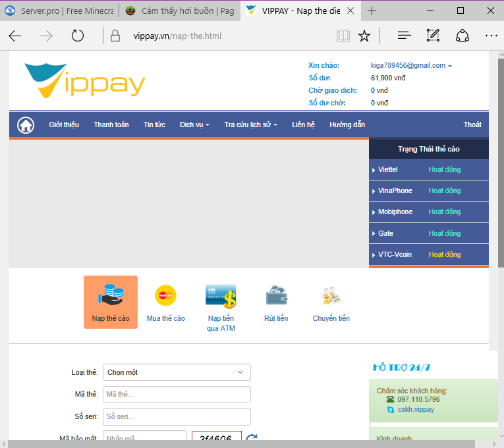Click the captcha image 3f4606
The image size is (504, 448).
pyautogui.click(x=216, y=436)
